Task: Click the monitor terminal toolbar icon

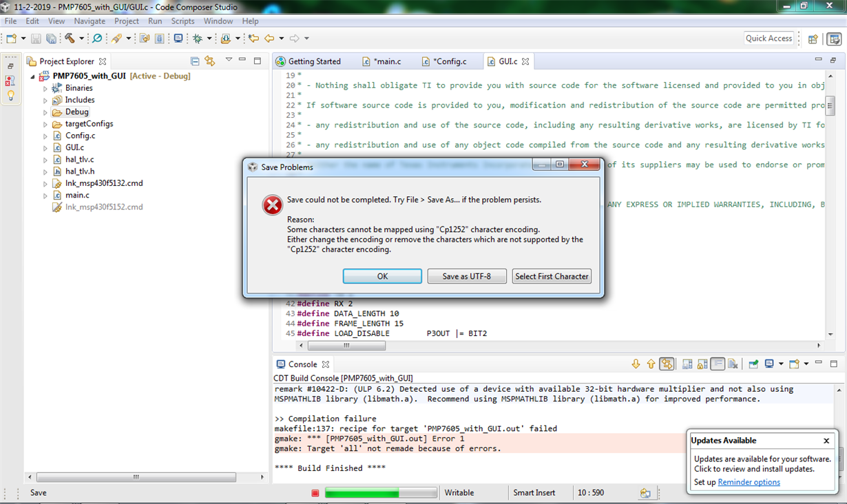Action: click(178, 39)
